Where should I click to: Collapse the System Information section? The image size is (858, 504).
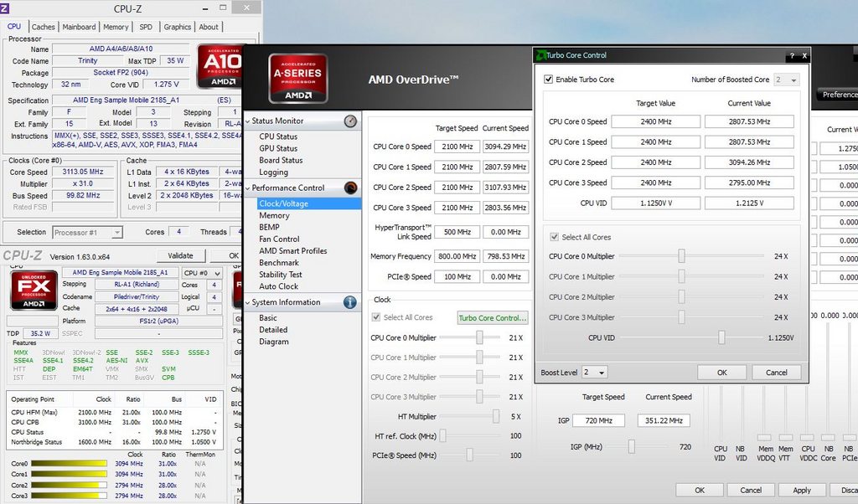click(247, 302)
